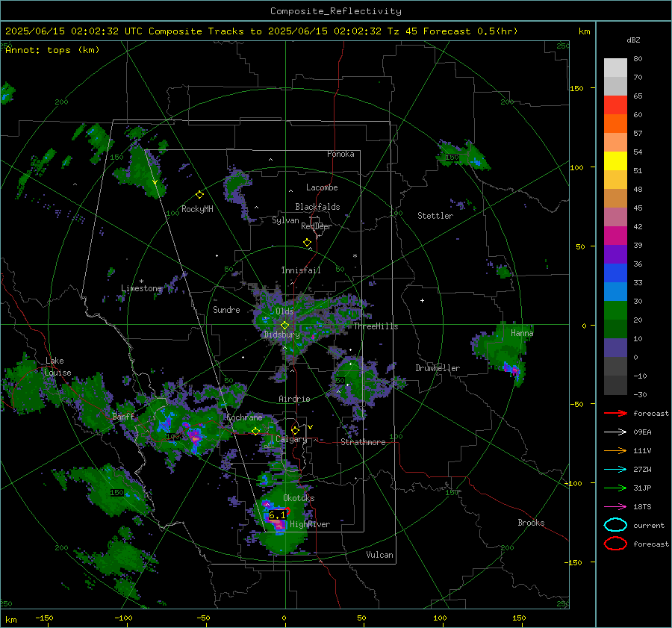The image size is (672, 628).
Task: Click the Airdrie label
Action: coord(294,399)
